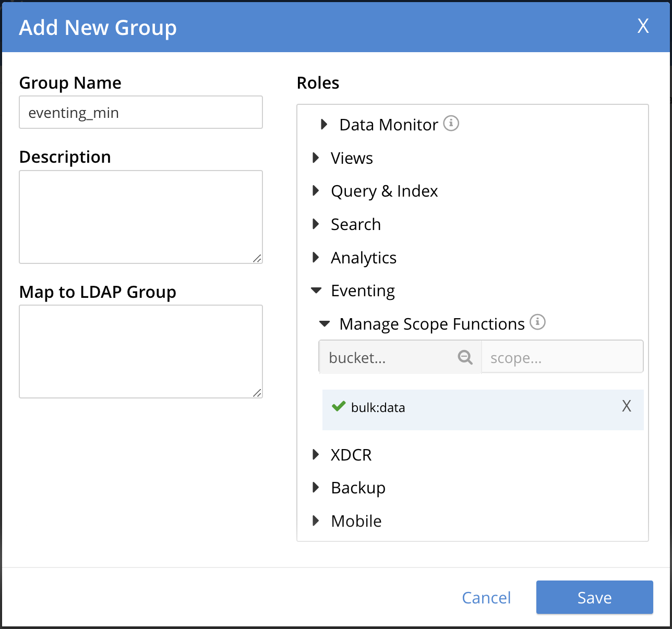Click the Cancel link
Viewport: 672px width, 629px height.
click(x=486, y=597)
